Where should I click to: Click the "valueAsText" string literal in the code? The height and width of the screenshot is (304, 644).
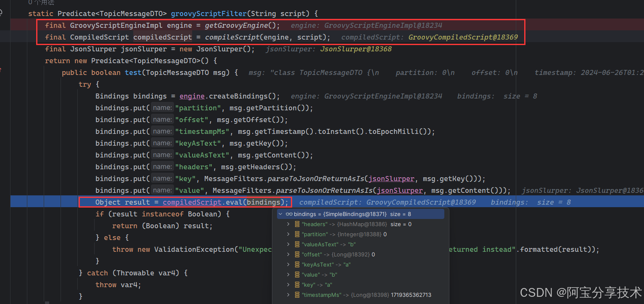202,155
